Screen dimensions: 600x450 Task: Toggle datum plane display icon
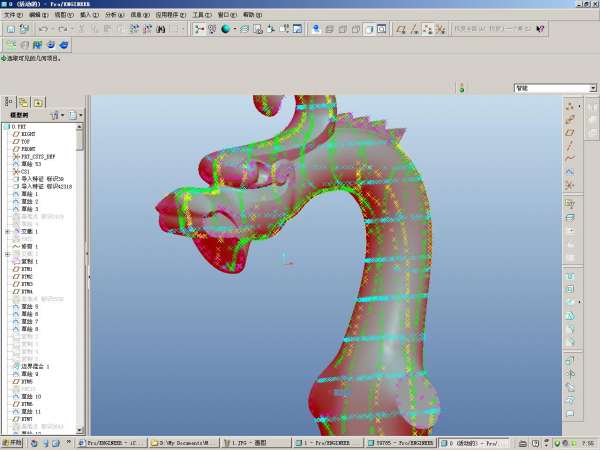point(401,29)
